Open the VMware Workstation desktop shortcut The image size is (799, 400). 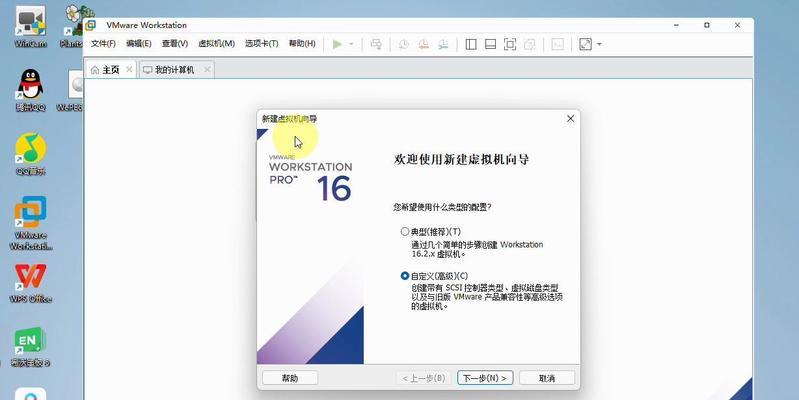pos(31,223)
